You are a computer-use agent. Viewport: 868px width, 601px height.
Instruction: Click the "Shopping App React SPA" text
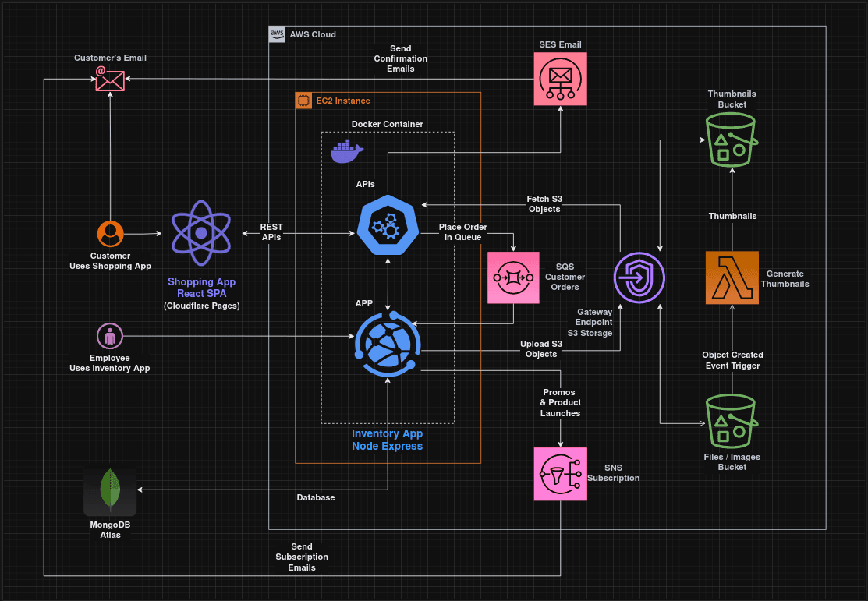pos(201,288)
